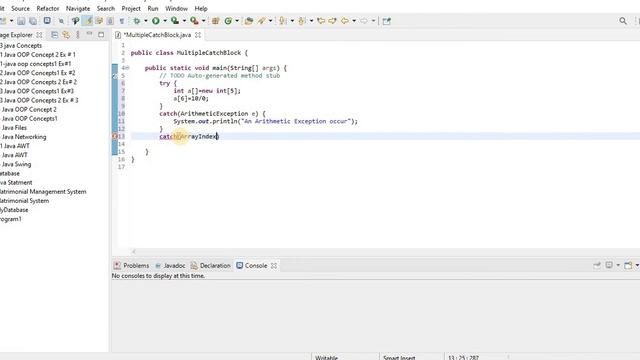The width and height of the screenshot is (640, 360).
Task: Click the Open Console icon
Action: (x=628, y=266)
